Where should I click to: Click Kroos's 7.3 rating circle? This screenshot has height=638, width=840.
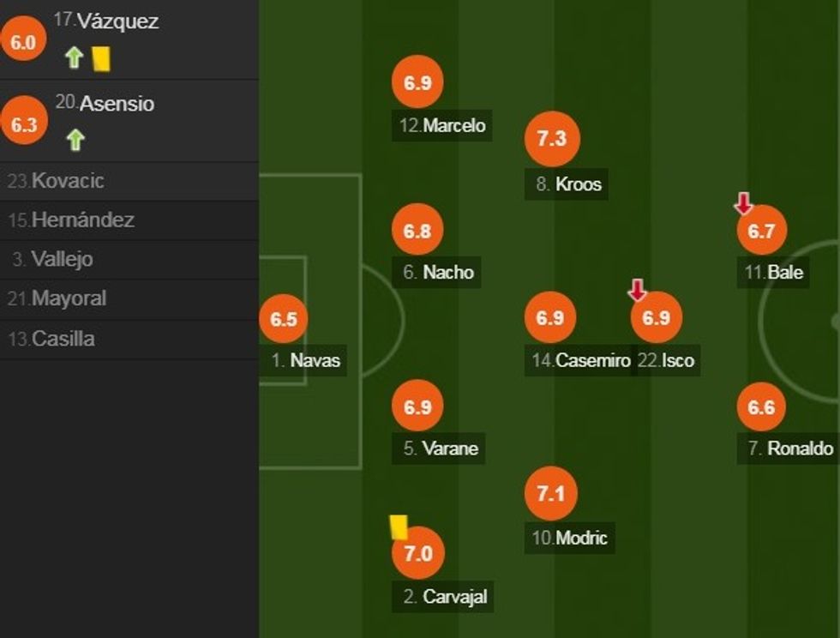tap(552, 137)
